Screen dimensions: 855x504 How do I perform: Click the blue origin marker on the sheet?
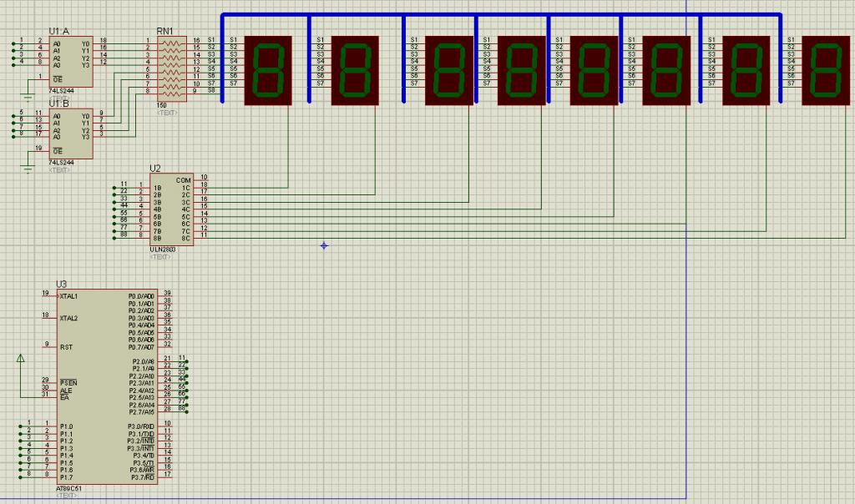pos(324,245)
